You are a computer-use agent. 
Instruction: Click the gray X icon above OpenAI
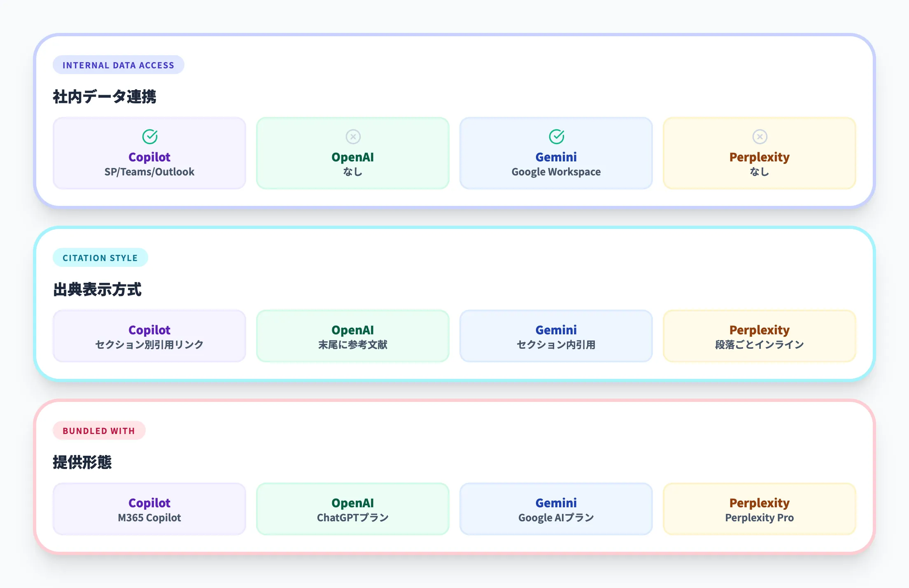coord(353,137)
